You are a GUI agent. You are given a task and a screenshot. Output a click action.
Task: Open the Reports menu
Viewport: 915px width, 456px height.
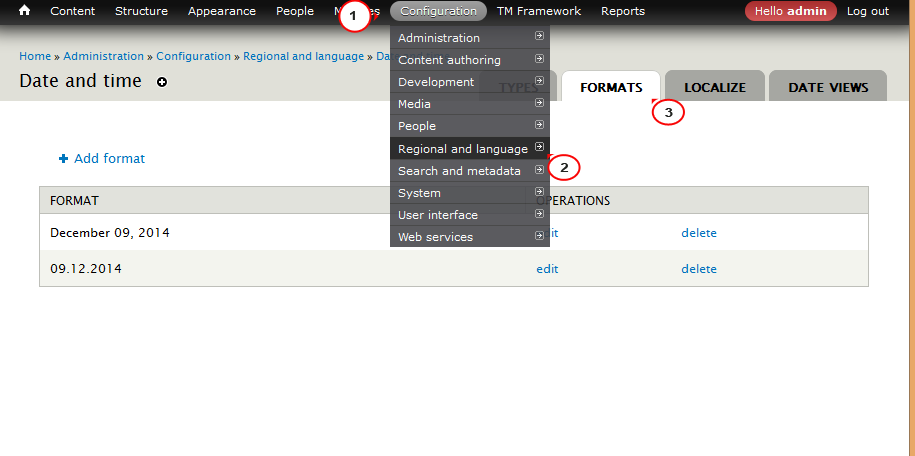[x=623, y=11]
